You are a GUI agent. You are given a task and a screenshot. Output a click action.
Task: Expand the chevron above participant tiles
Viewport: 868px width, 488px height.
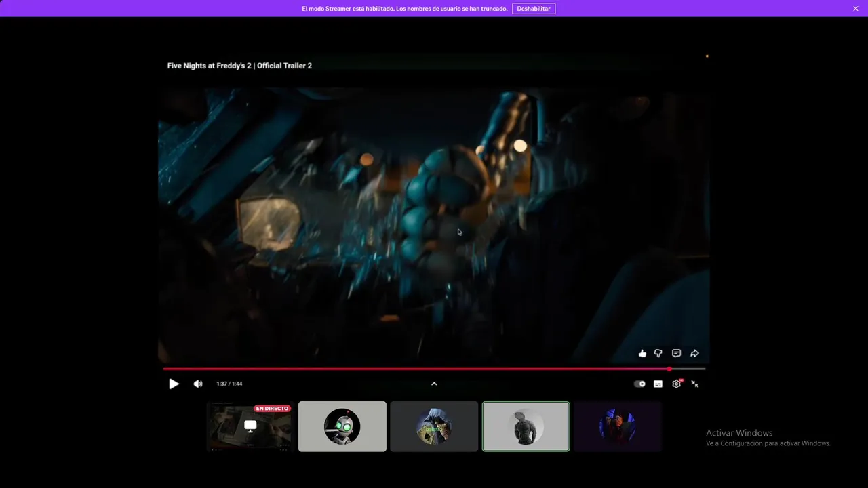tap(434, 384)
